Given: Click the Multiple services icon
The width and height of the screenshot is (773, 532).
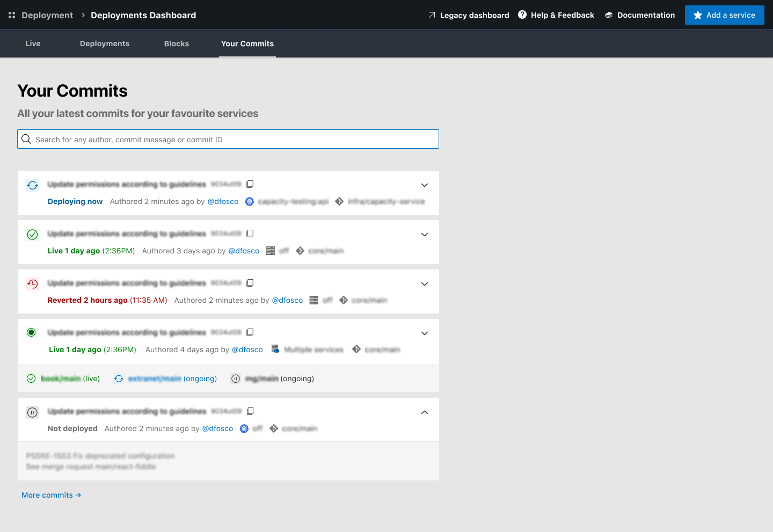Looking at the screenshot, I should click(x=275, y=349).
